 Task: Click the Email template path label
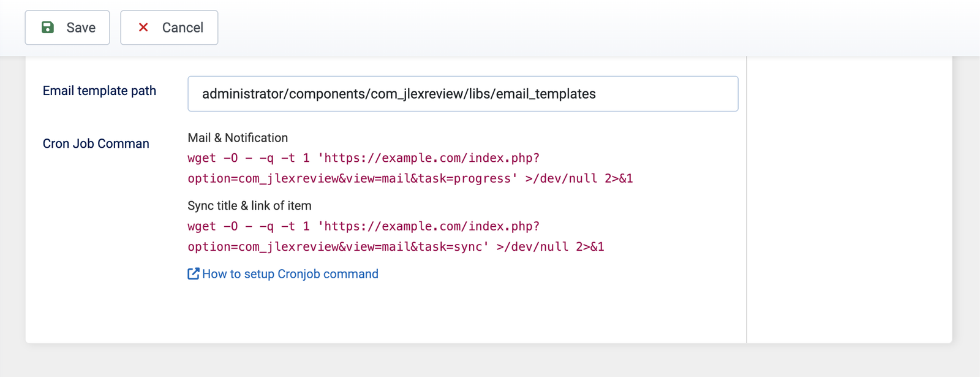[99, 90]
